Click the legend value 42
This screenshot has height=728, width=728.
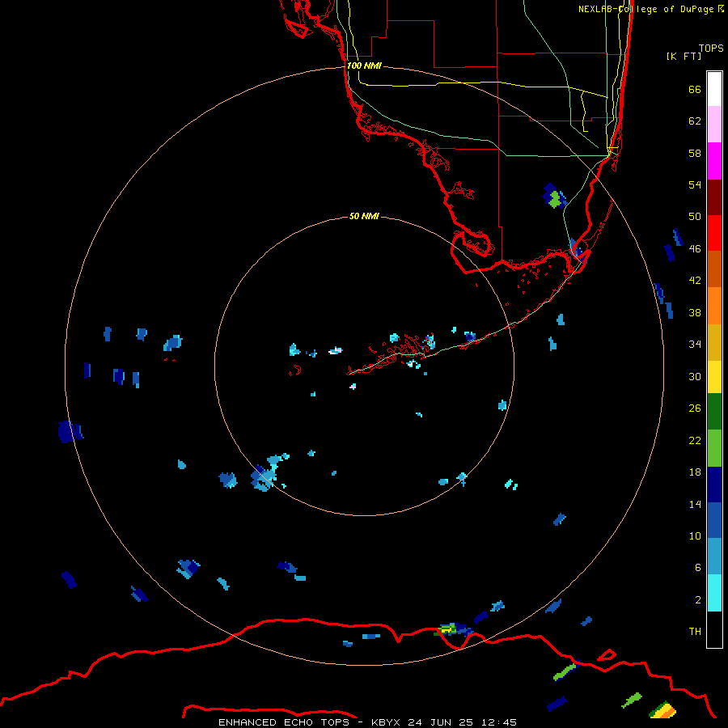point(695,280)
